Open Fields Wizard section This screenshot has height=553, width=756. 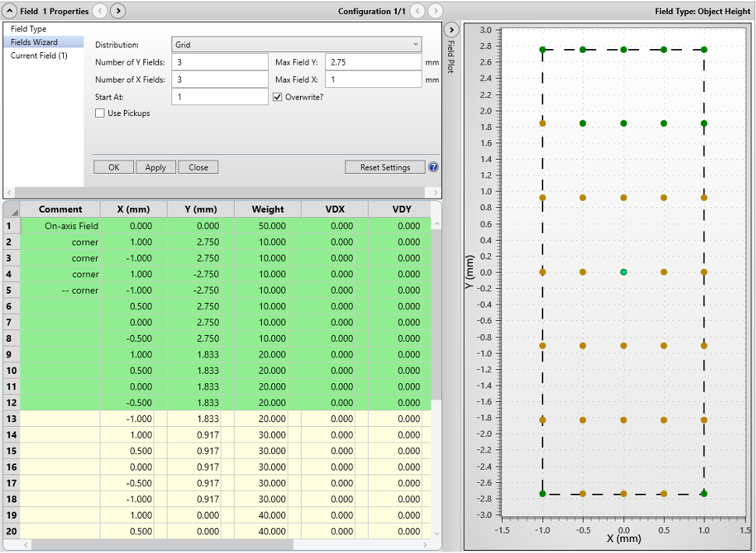coord(34,42)
